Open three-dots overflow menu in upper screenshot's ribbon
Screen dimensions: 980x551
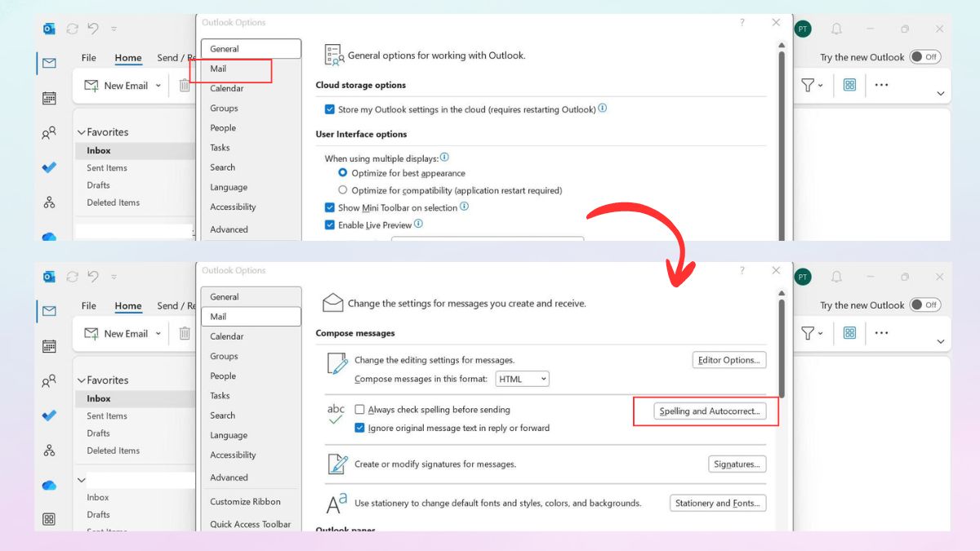(881, 85)
